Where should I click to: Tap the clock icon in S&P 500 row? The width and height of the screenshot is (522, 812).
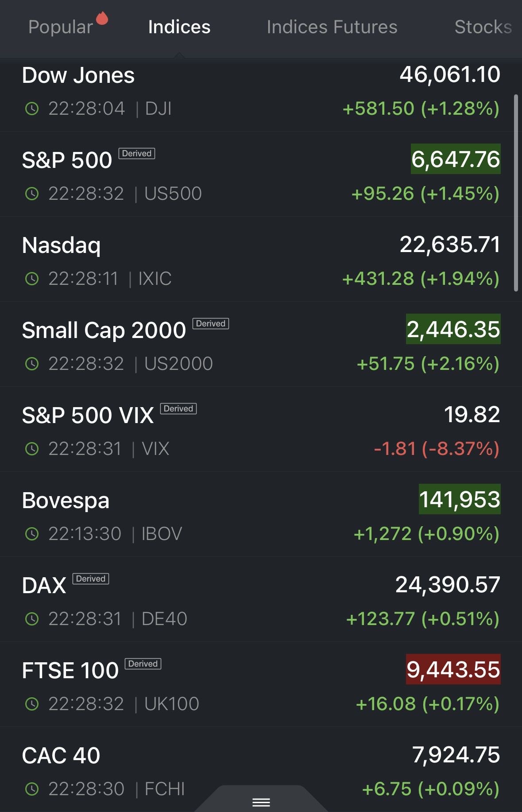(32, 194)
